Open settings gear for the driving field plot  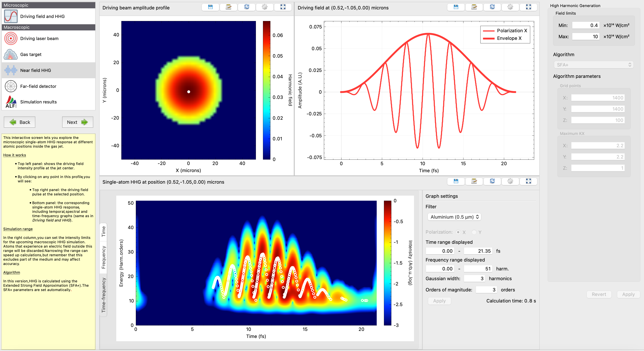pyautogui.click(x=511, y=7)
